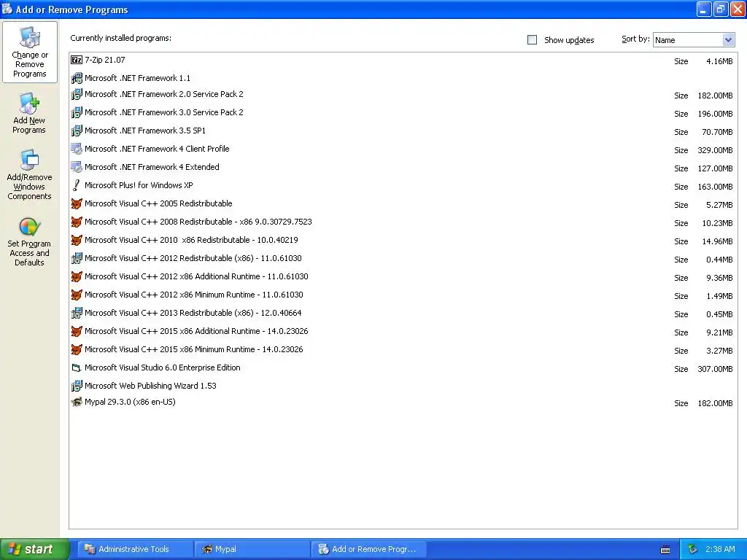Select .NET Framework 3.0 Service Pack 2 text

tap(164, 112)
